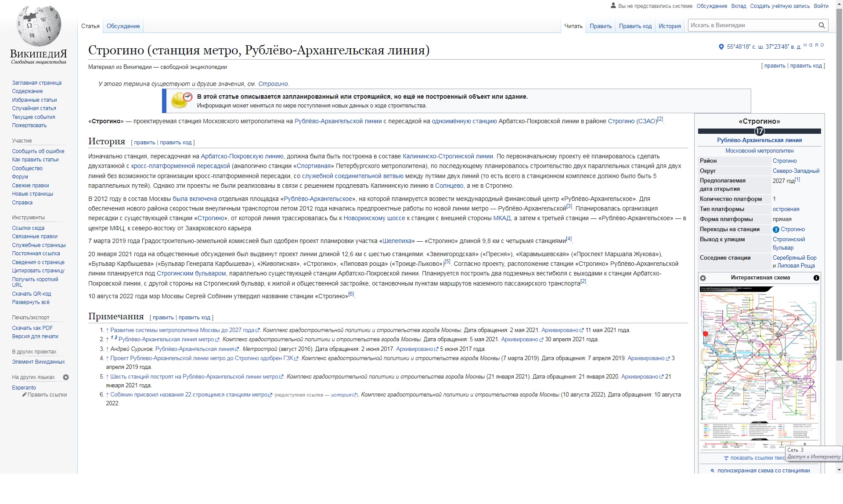Open the Вклад link in the top bar

coord(739,6)
